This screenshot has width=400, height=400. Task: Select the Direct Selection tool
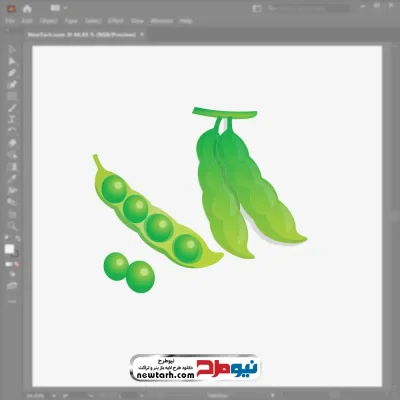pos(12,61)
